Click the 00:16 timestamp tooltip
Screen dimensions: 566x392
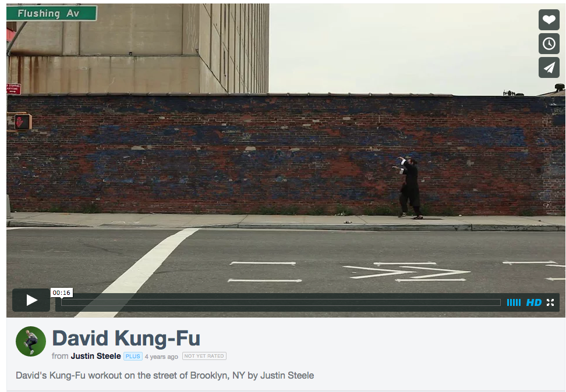coord(62,293)
